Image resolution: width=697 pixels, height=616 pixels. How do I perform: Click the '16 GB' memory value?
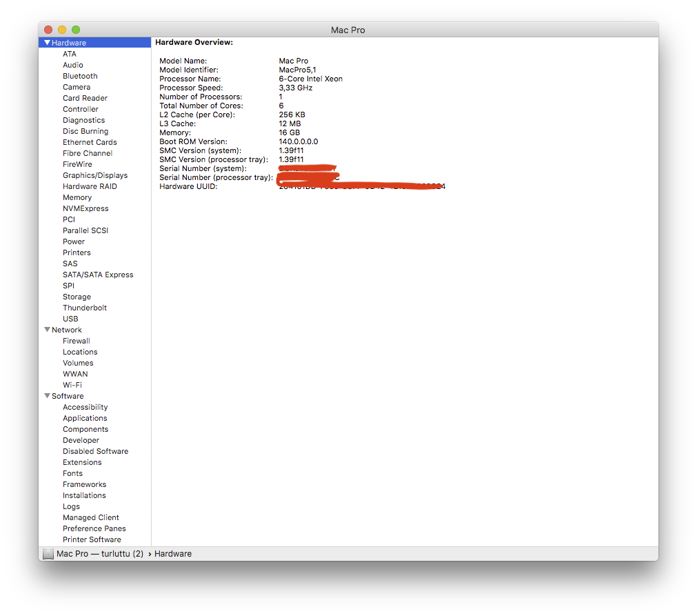[290, 132]
